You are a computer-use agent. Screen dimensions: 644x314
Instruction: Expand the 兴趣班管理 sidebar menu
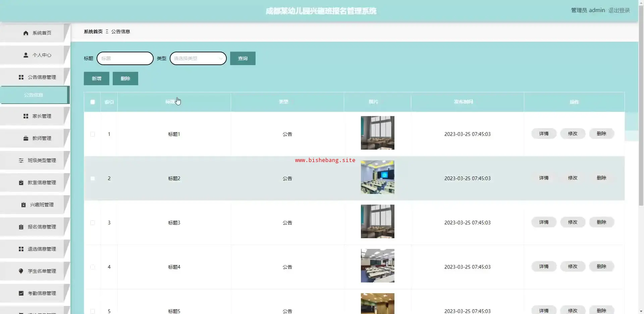pyautogui.click(x=35, y=205)
